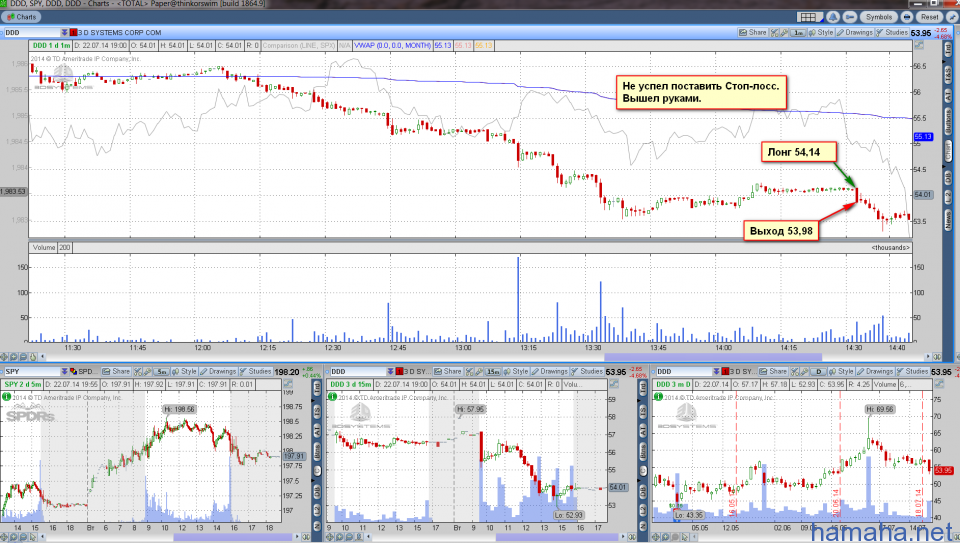Image resolution: width=960 pixels, height=543 pixels.
Task: Open Studies menu on SPY chart
Action: (x=255, y=371)
